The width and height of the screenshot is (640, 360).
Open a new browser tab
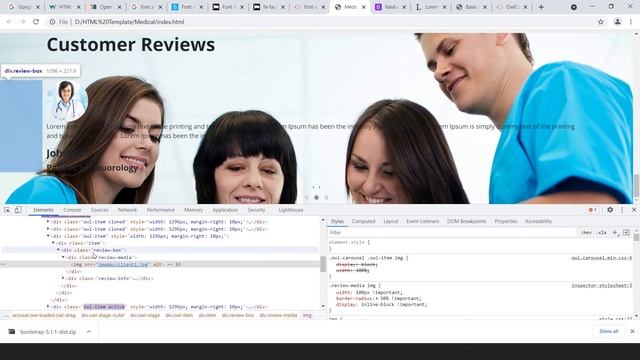(x=541, y=7)
